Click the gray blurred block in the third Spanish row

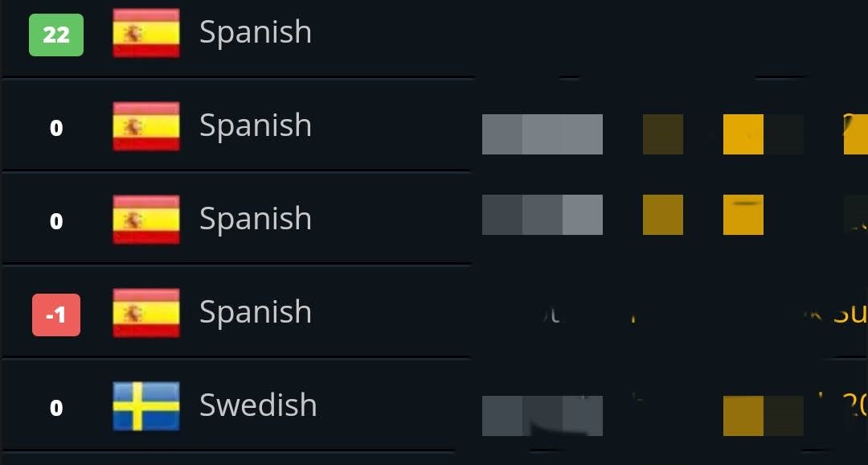pos(542,215)
